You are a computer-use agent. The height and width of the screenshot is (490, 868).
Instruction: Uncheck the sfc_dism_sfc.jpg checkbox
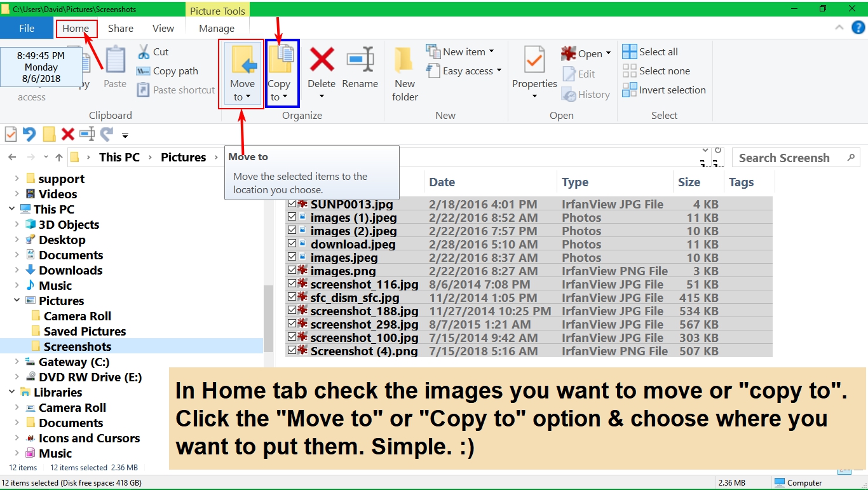pos(292,297)
